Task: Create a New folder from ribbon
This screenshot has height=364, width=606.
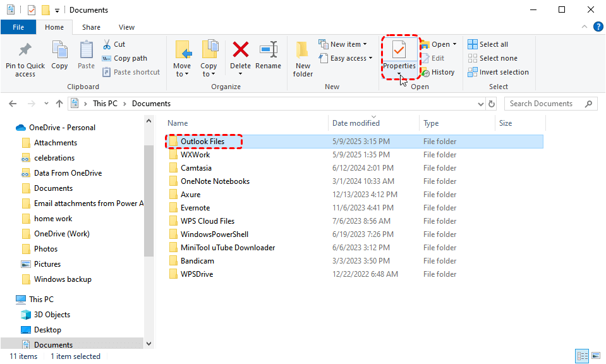Action: 303,59
